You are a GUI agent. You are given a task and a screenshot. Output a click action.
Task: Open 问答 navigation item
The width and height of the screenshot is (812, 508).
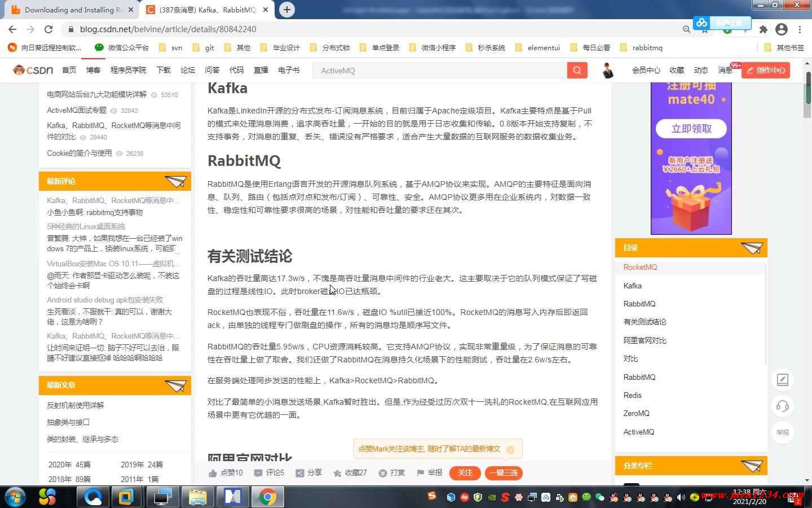[x=212, y=70]
